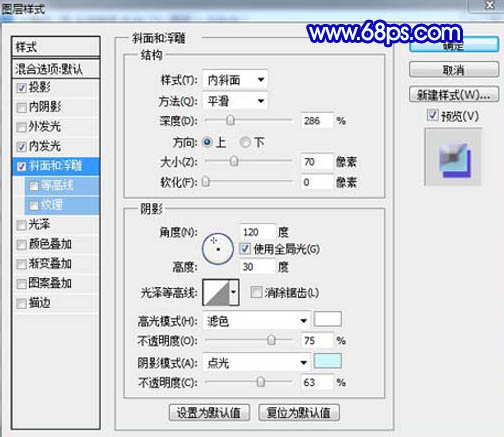The width and height of the screenshot is (504, 437).
Task: Click the layer style preview thumbnail
Action: (x=453, y=156)
